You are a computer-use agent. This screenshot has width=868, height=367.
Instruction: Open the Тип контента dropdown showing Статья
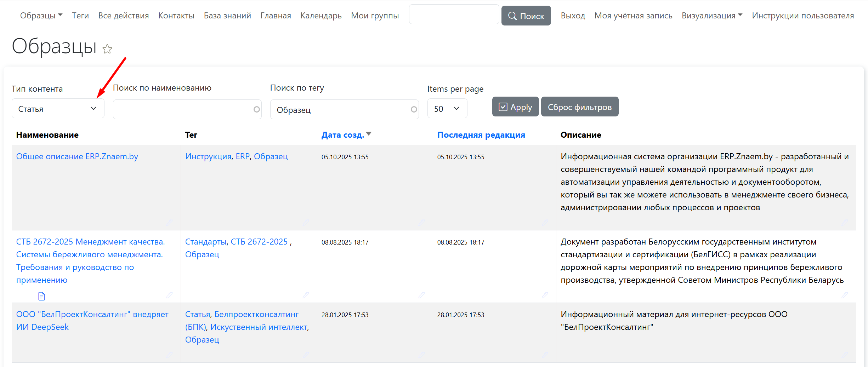(x=58, y=109)
